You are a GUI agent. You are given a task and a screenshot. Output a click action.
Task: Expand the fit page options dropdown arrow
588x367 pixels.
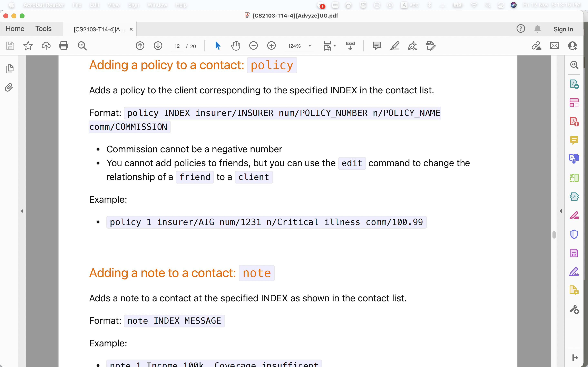(335, 46)
